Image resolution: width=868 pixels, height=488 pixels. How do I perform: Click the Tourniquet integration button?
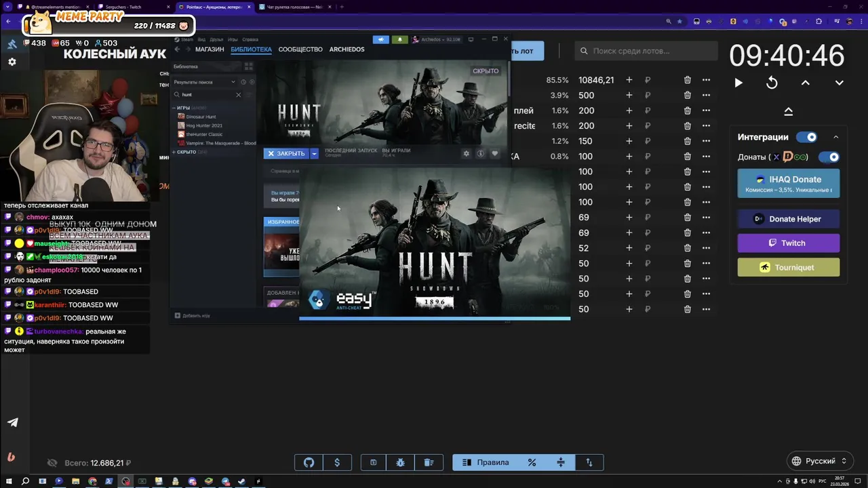(789, 267)
